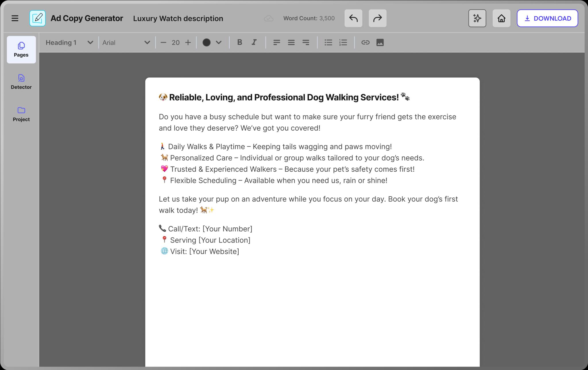Toggle italic formatting
The width and height of the screenshot is (588, 370).
point(254,42)
